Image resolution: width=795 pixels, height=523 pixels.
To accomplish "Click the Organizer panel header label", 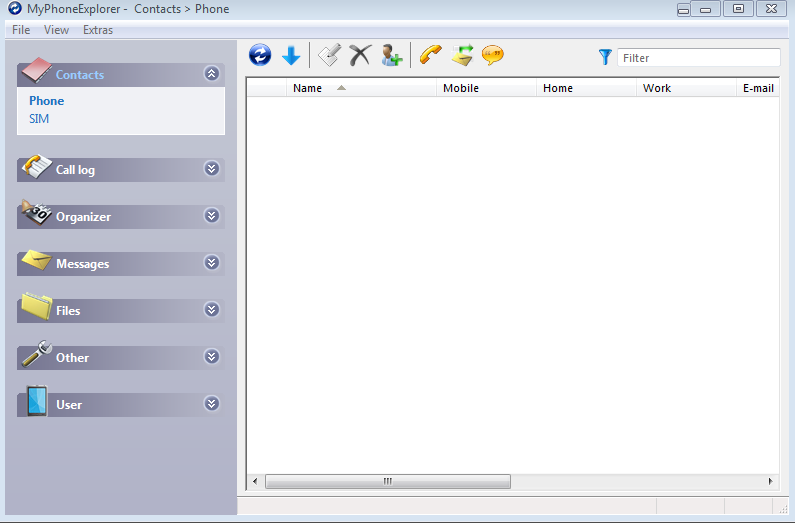I will (x=83, y=217).
